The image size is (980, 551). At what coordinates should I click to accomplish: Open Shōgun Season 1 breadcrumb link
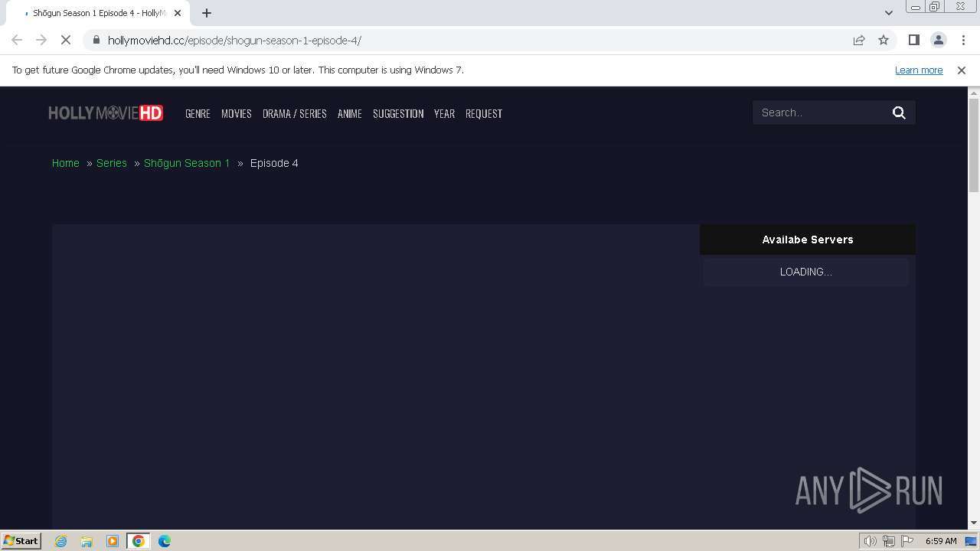pos(187,163)
